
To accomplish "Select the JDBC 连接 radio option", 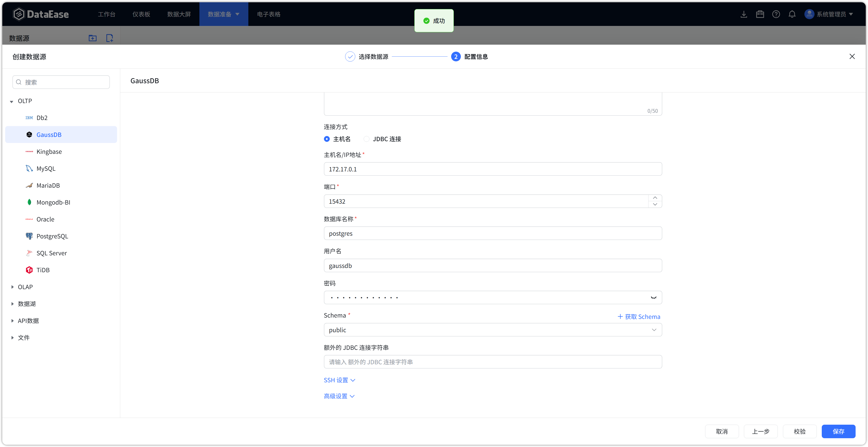I will pyautogui.click(x=366, y=139).
